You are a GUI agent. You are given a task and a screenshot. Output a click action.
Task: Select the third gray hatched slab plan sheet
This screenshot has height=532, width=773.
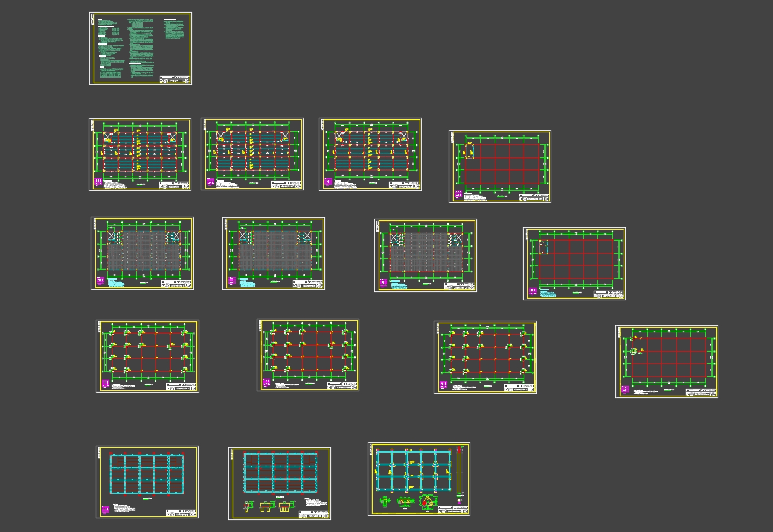[426, 255]
